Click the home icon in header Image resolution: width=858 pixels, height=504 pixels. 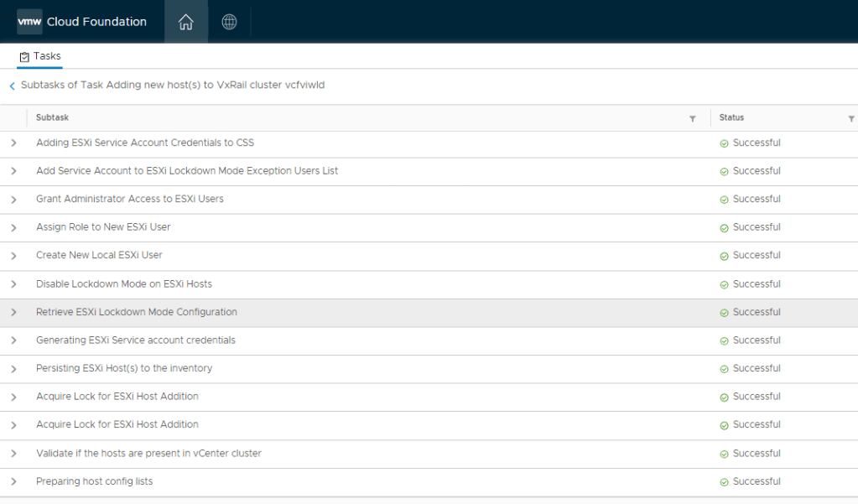[186, 22]
